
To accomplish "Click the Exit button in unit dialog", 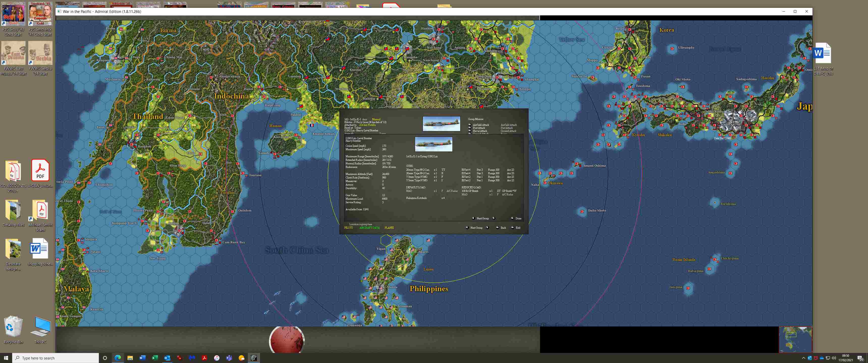I will pos(518,228).
